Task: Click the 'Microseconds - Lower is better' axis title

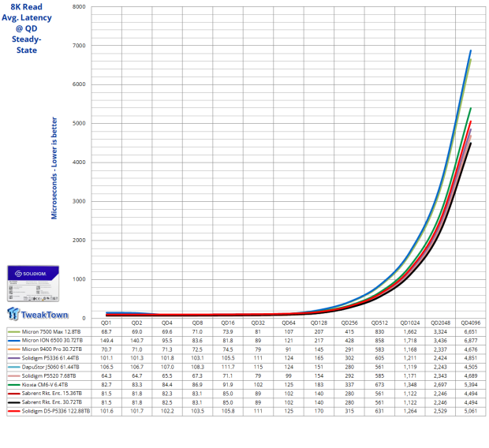Action: tap(54, 168)
